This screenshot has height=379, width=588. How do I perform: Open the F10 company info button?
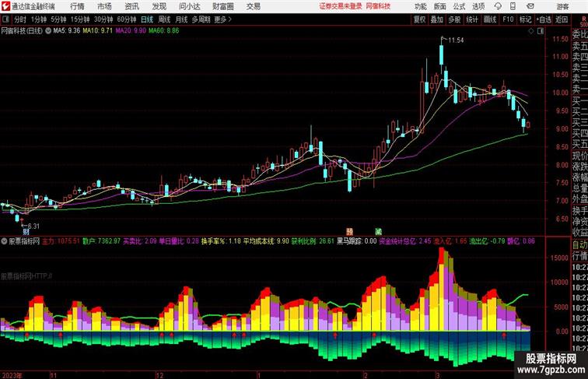pyautogui.click(x=508, y=19)
